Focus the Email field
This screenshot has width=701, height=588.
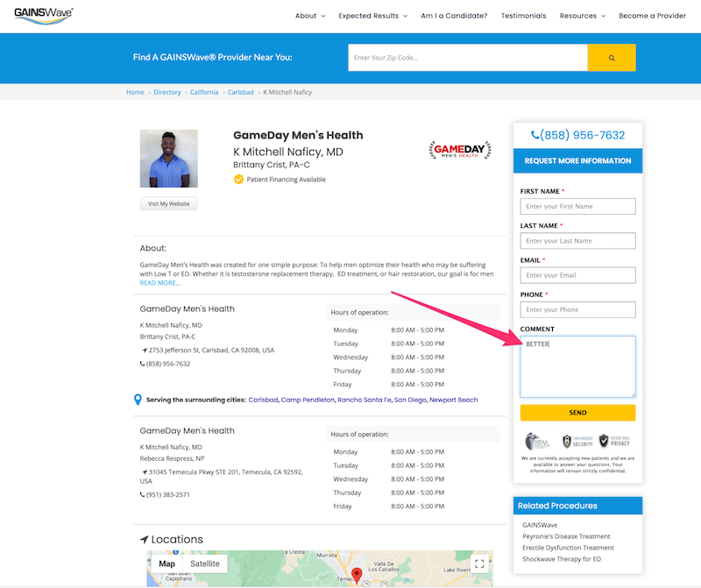pyautogui.click(x=577, y=275)
